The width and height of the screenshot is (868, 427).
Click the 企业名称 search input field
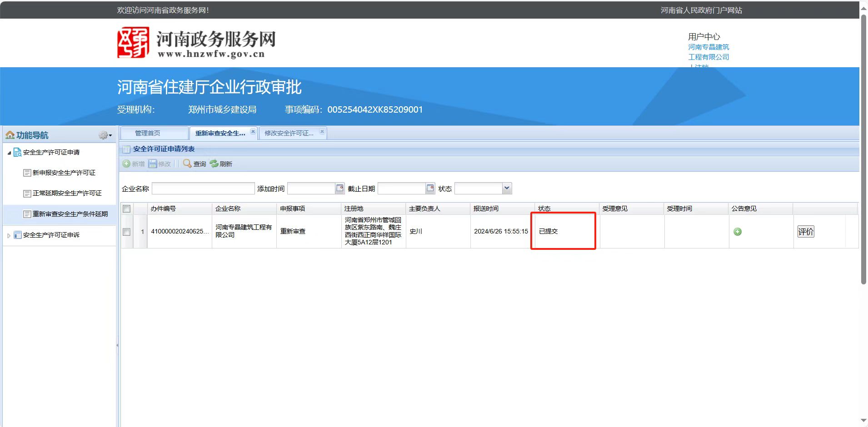tap(203, 189)
